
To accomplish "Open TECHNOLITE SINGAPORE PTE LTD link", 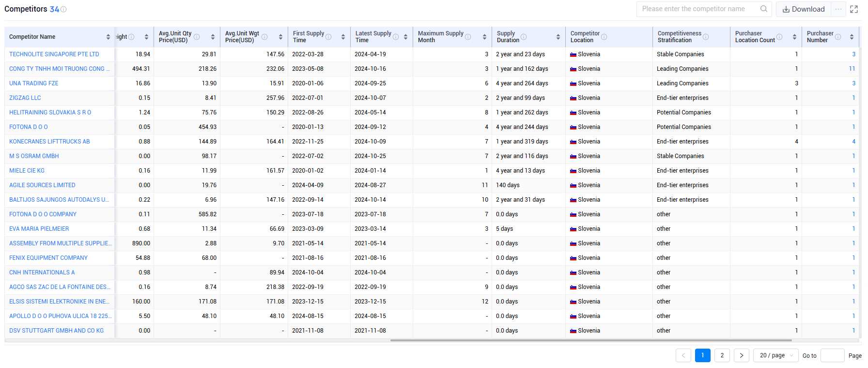I will (54, 54).
